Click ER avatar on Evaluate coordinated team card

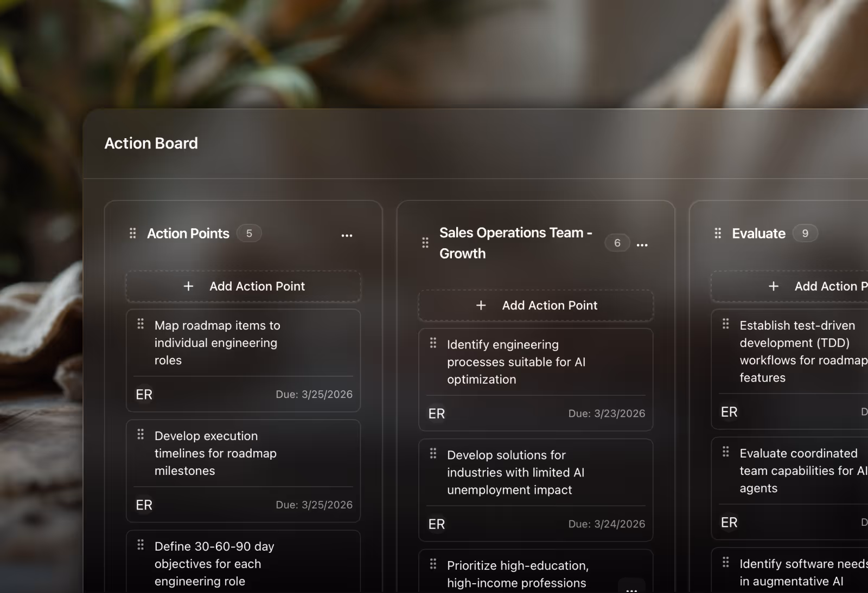point(729,523)
